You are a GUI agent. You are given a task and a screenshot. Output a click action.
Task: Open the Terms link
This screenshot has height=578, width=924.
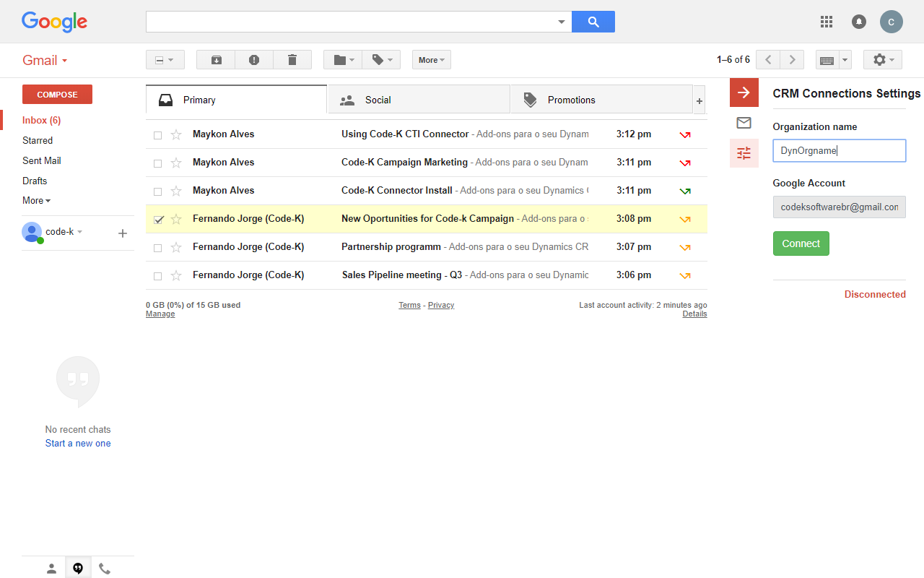pyautogui.click(x=409, y=305)
